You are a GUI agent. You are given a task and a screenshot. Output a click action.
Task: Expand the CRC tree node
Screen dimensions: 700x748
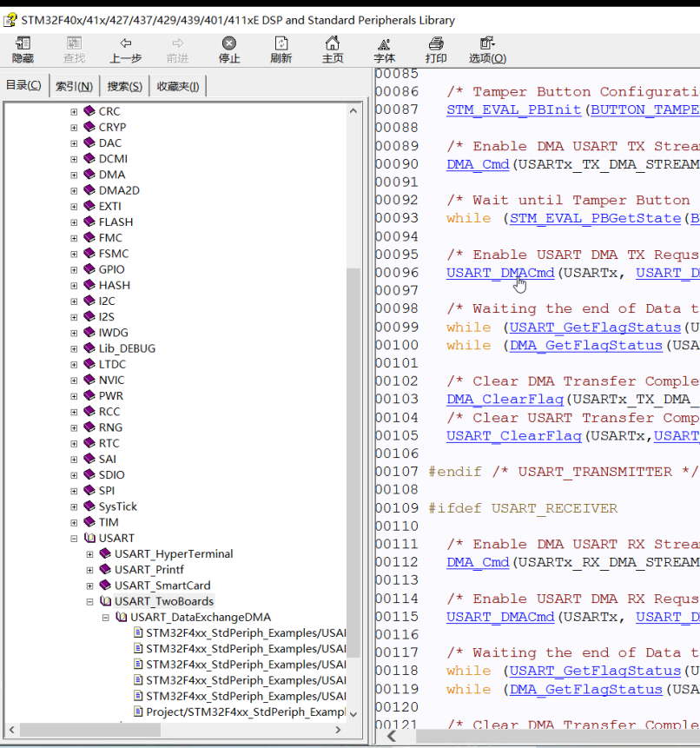[x=74, y=111]
